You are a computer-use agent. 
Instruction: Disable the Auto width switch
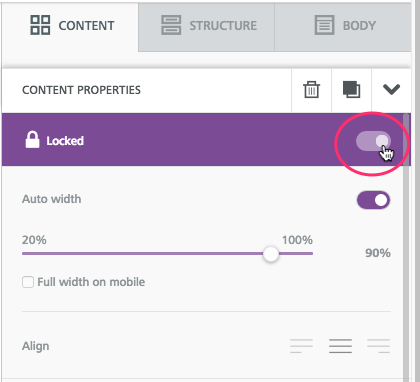click(373, 200)
